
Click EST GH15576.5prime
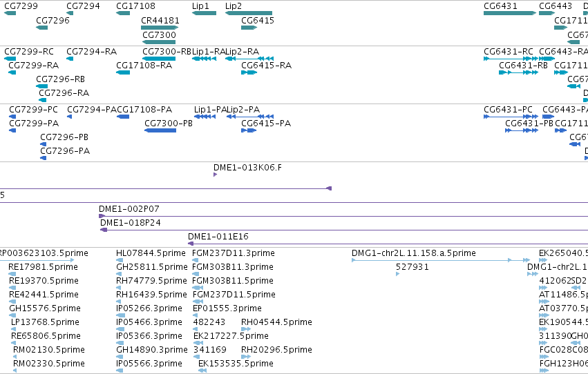(12, 315)
